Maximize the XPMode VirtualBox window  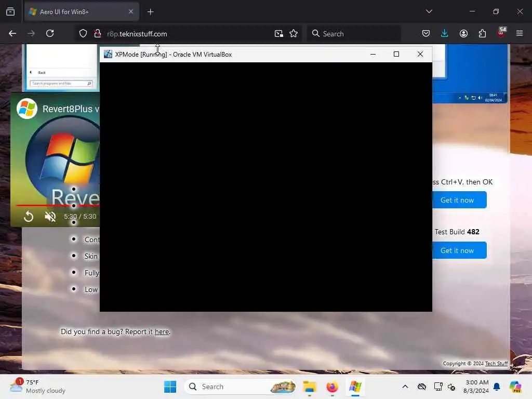pos(396,54)
